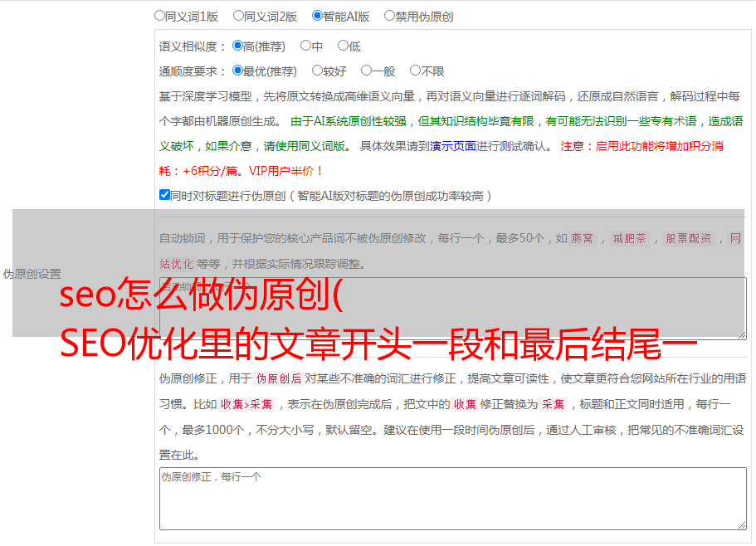Screen dimensions: 756x546
Task: Click the 减肥茶 example keyword
Action: pos(629,238)
